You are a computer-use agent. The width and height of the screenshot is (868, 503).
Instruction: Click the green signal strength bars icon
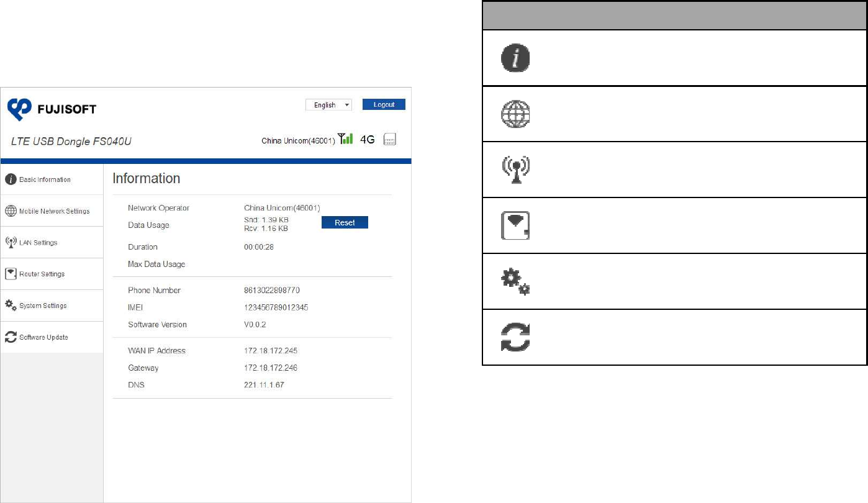pos(345,139)
